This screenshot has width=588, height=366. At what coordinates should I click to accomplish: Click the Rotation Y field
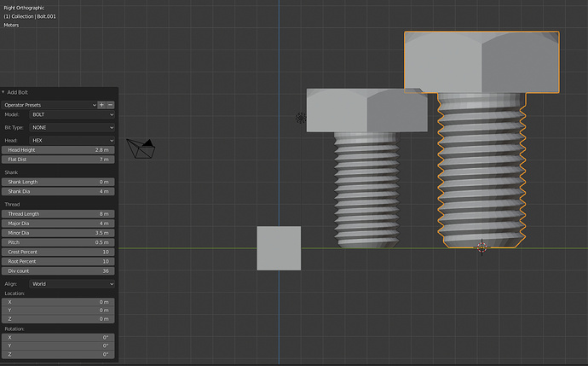click(58, 346)
